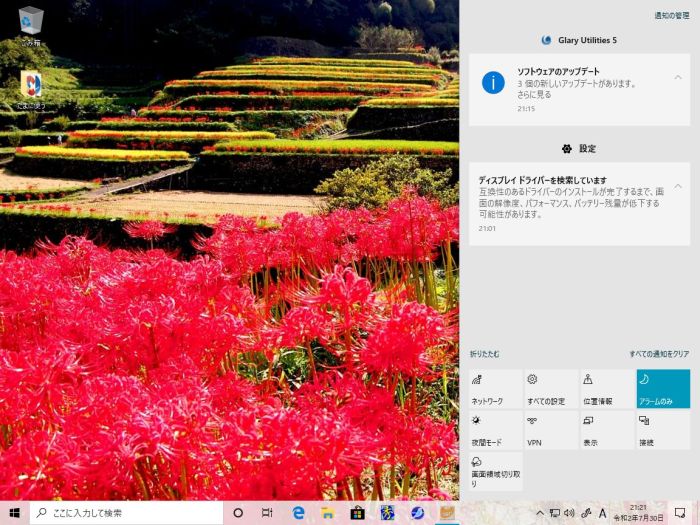Collapse quick actions with 折りたたむ
Image resolution: width=700 pixels, height=525 pixels.
[x=484, y=354]
